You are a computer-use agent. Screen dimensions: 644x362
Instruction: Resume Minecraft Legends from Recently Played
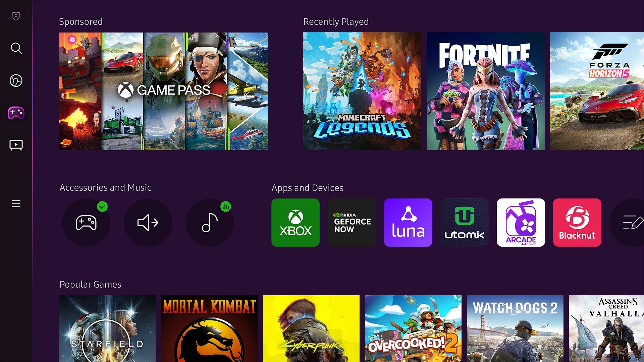pyautogui.click(x=362, y=91)
